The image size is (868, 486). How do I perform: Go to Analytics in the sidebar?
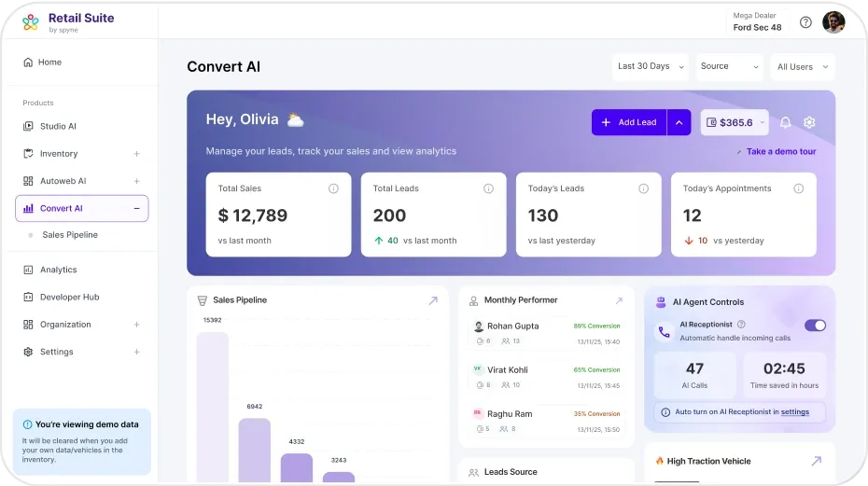click(58, 270)
